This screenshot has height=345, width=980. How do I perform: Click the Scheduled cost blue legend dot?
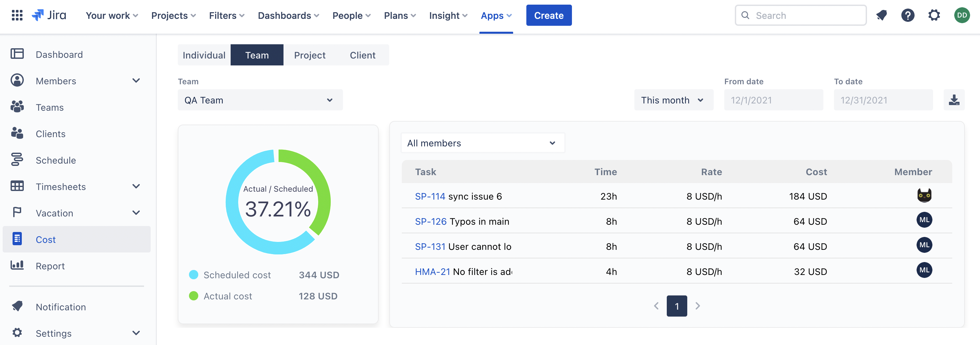[x=194, y=275]
